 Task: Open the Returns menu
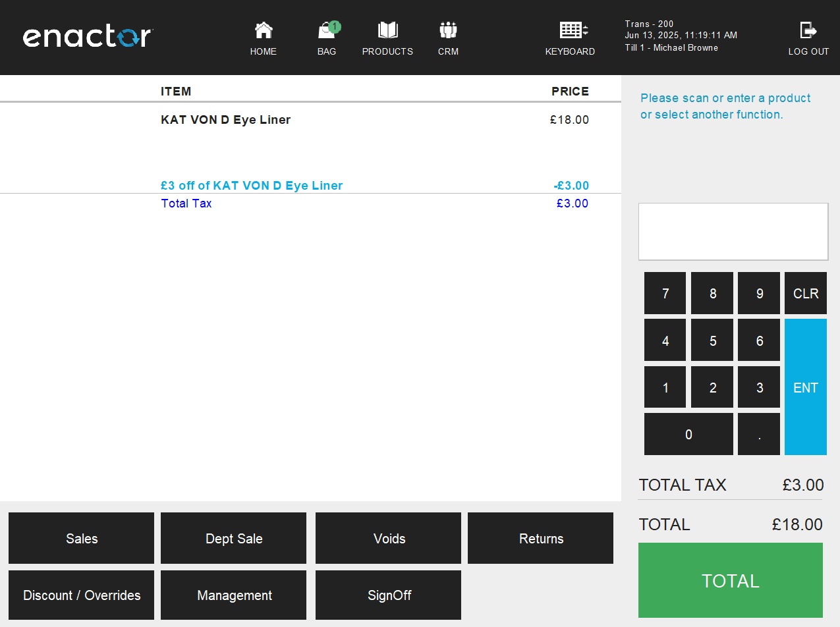click(541, 538)
